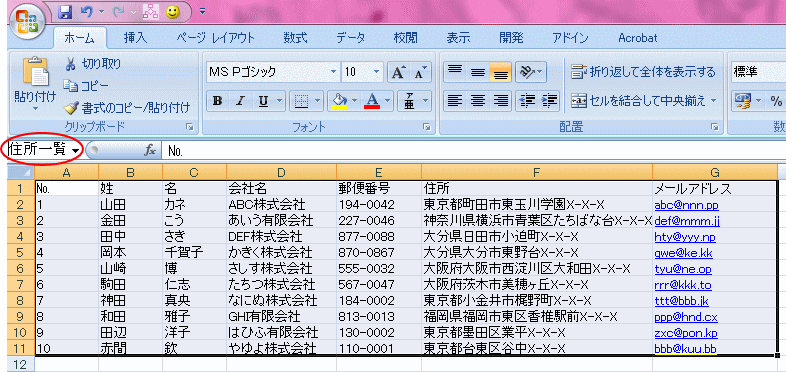Image resolution: width=786 pixels, height=372 pixels.
Task: Decrease font size with the small A icon
Action: click(420, 72)
